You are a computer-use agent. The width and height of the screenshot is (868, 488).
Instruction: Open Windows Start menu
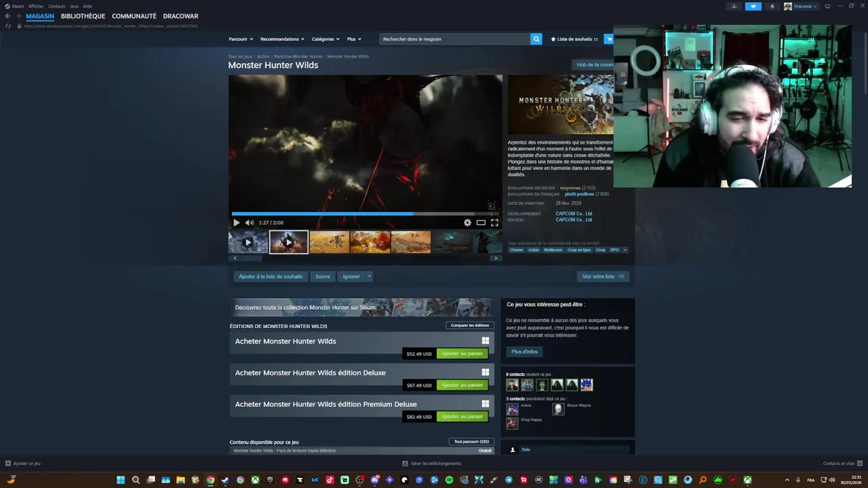121,480
